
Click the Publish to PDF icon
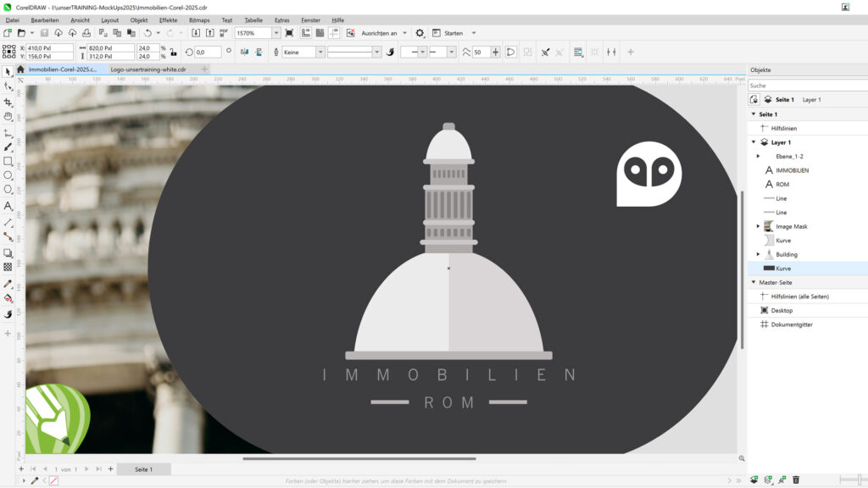(x=224, y=33)
